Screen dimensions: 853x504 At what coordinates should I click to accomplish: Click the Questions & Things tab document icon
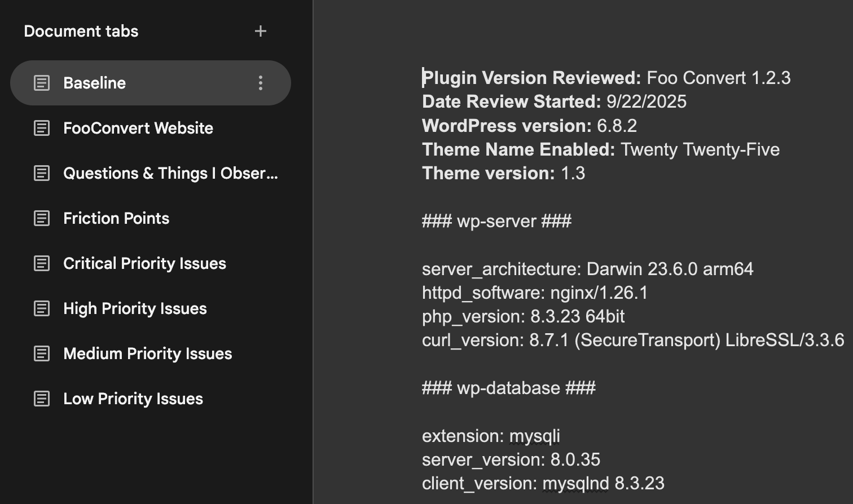pos(42,173)
